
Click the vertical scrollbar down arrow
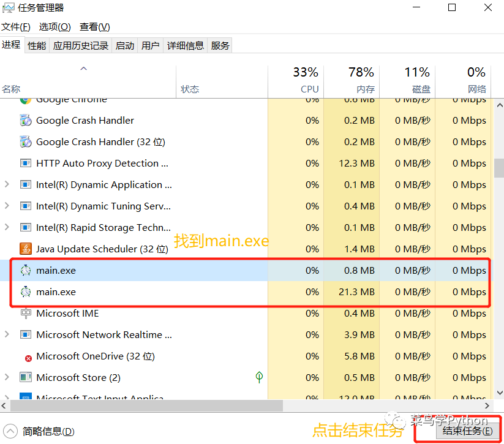coord(500,392)
